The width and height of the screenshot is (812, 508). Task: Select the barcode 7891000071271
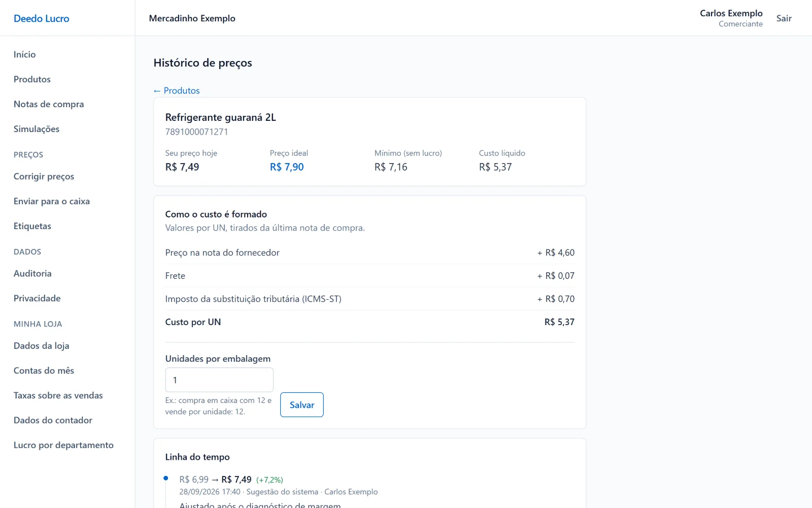pyautogui.click(x=197, y=132)
